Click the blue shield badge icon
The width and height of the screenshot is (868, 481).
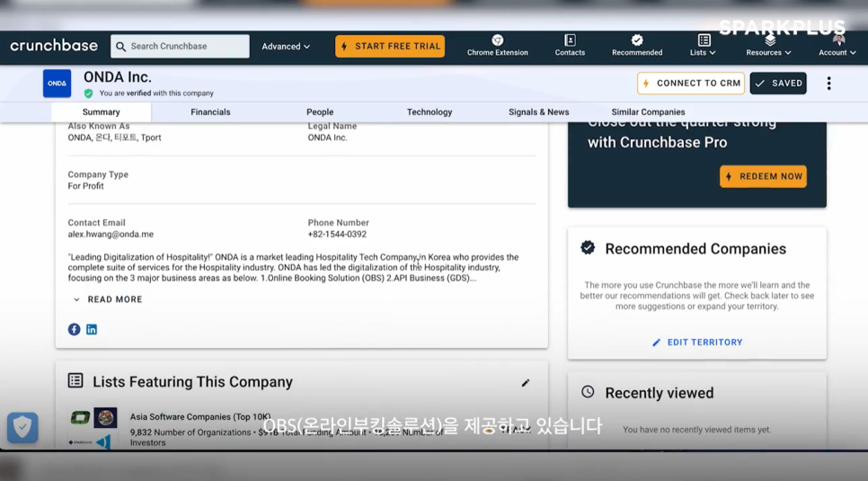(x=22, y=427)
